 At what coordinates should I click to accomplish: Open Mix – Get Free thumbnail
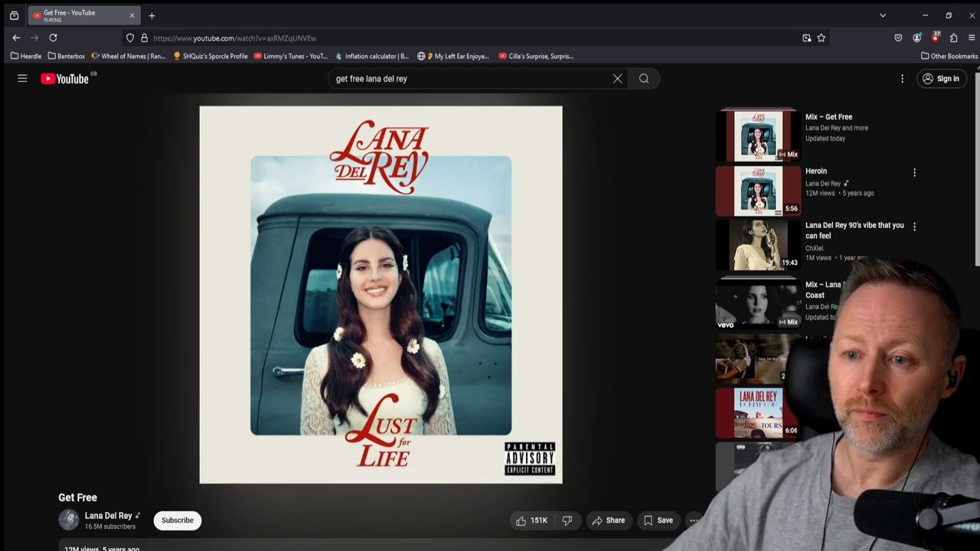758,136
